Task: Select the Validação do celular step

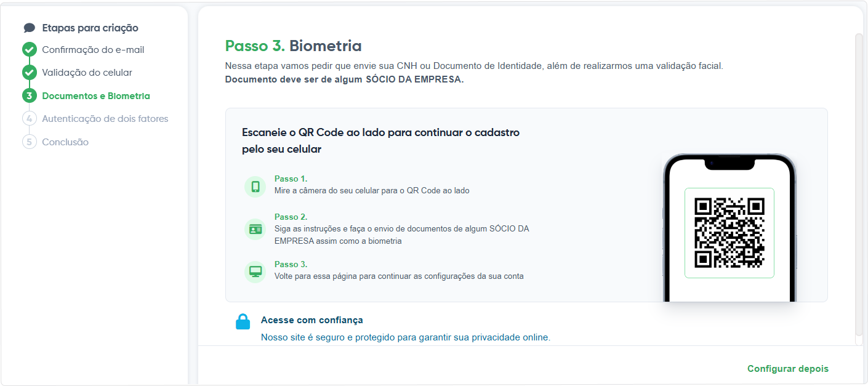Action: (87, 73)
